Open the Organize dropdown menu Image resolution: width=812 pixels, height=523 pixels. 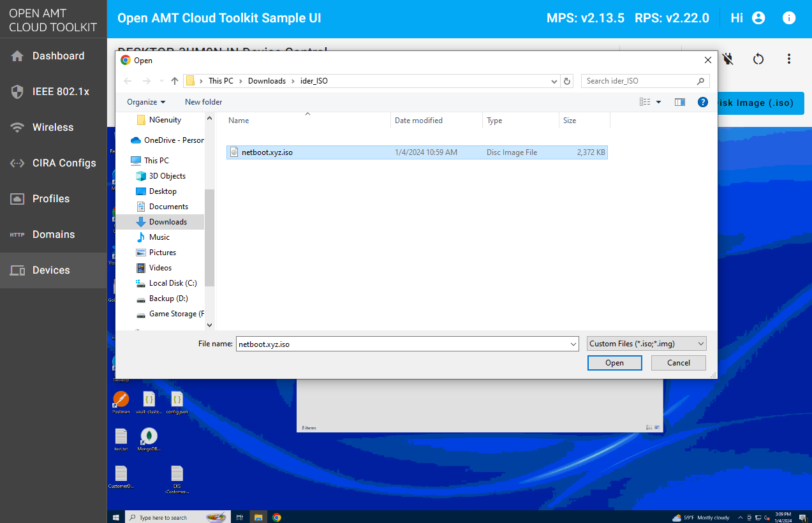[146, 102]
